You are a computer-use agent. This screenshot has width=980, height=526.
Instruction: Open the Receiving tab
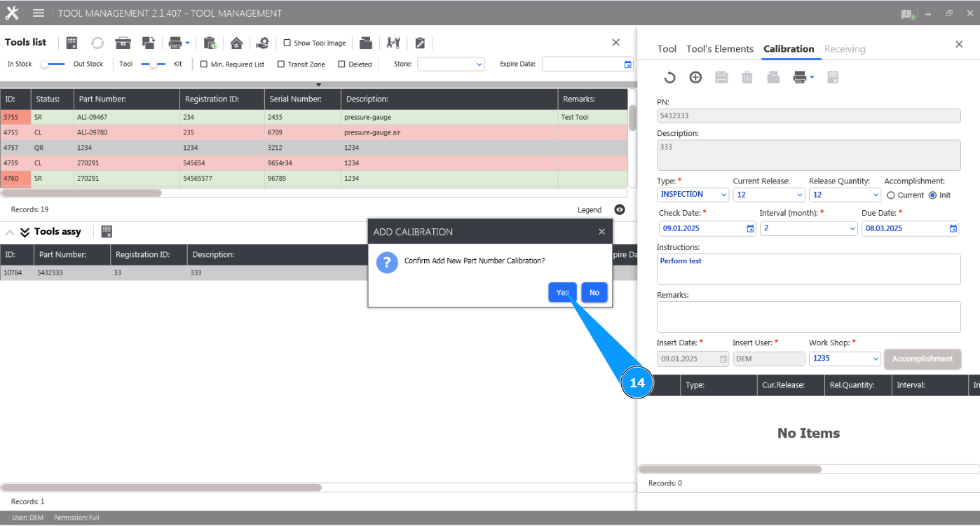click(845, 49)
